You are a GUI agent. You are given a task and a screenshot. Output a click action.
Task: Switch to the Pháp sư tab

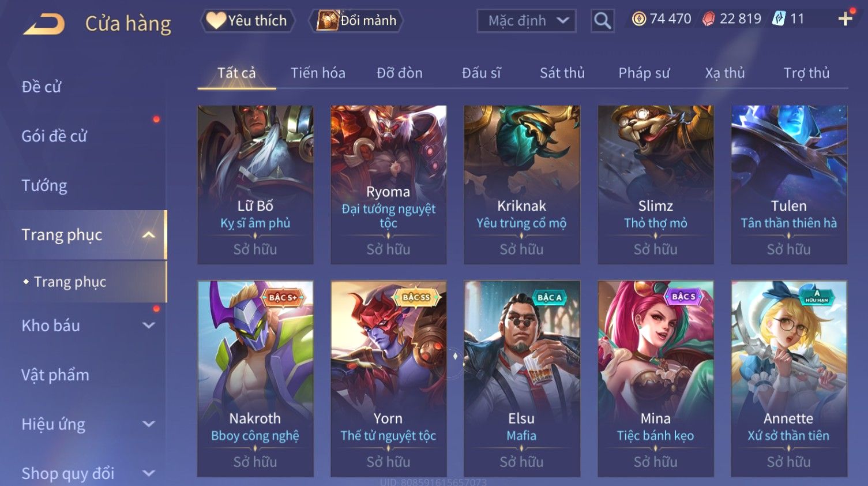(x=644, y=73)
